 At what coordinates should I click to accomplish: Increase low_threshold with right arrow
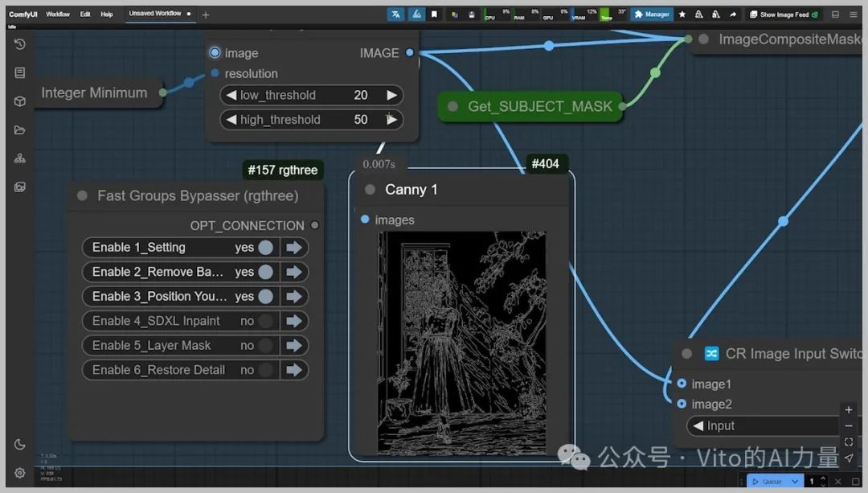392,95
